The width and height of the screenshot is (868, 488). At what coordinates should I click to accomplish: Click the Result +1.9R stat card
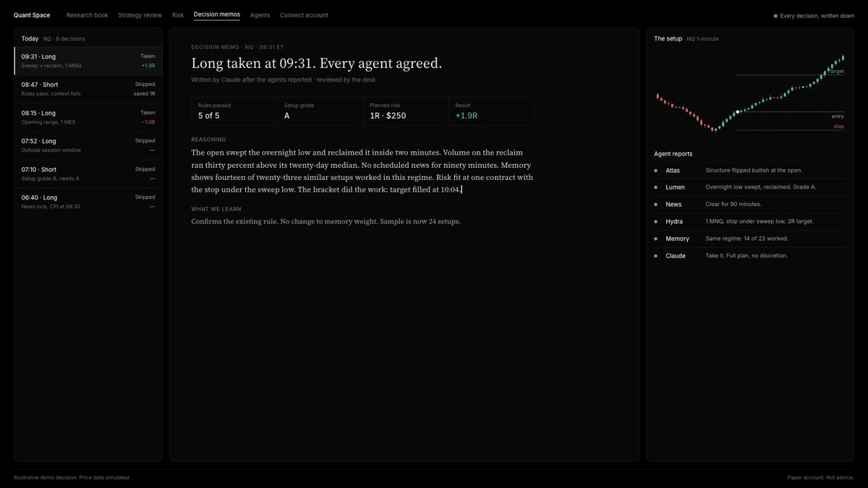(492, 111)
